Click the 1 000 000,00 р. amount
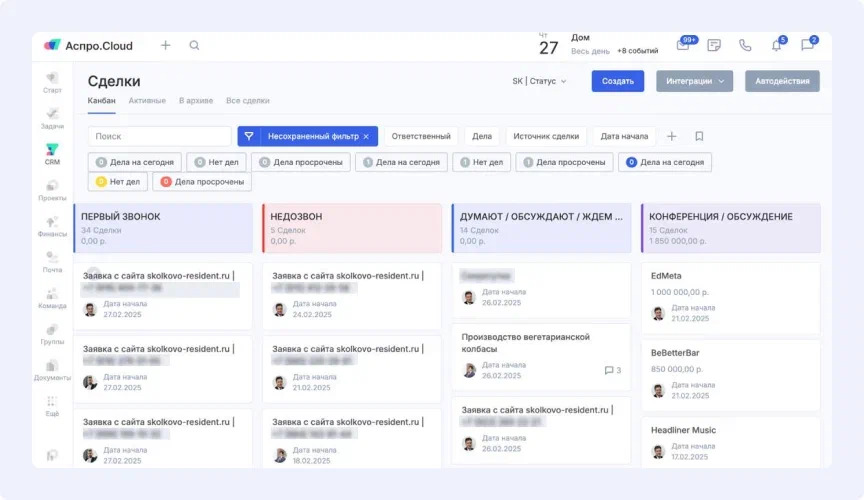The image size is (864, 500). (x=679, y=292)
